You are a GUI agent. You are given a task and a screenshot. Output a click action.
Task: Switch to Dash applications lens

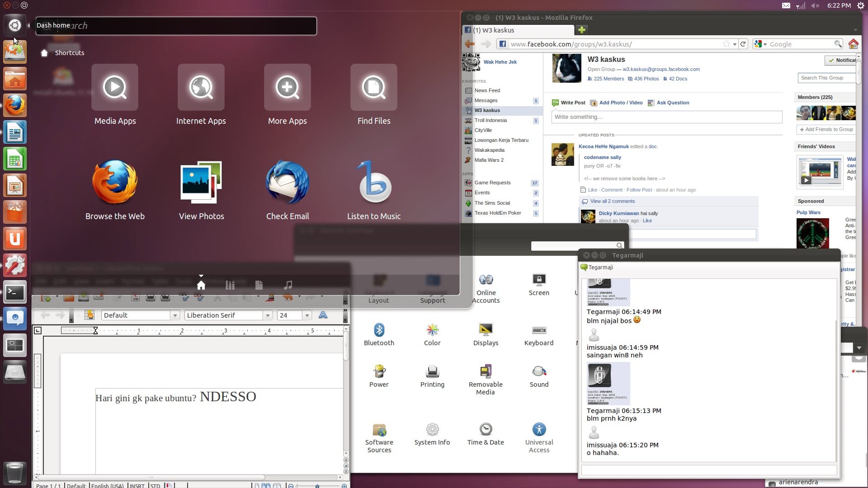tap(230, 285)
